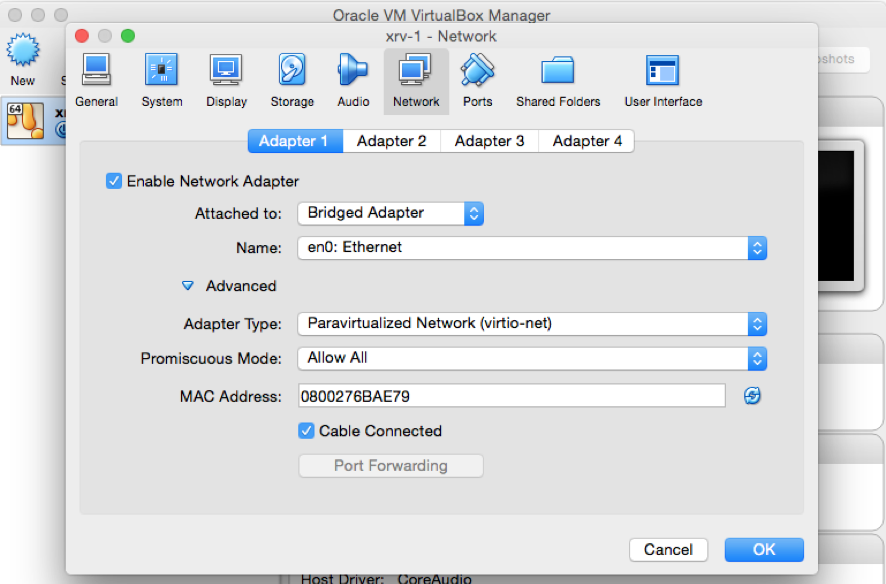Click the Port Forwarding button
This screenshot has height=584, width=886.
click(390, 466)
